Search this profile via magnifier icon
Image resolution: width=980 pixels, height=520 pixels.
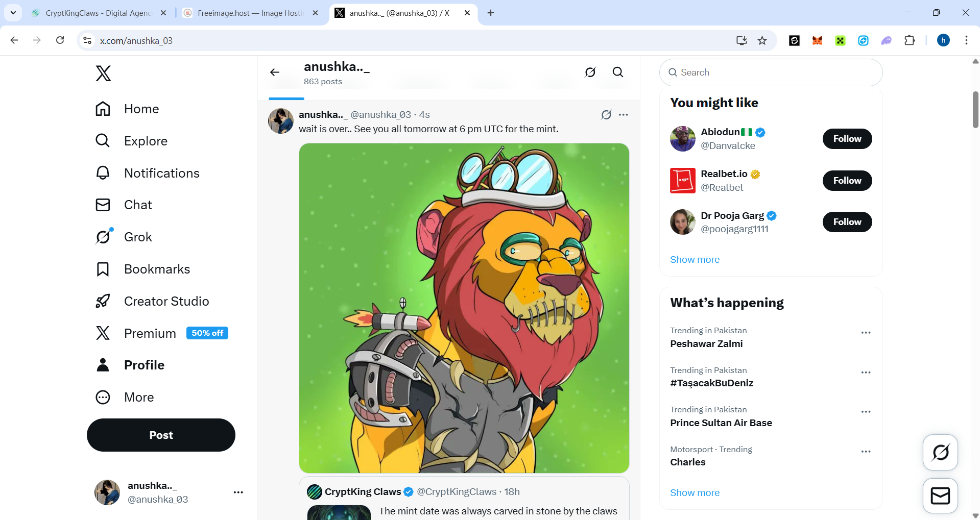[618, 72]
